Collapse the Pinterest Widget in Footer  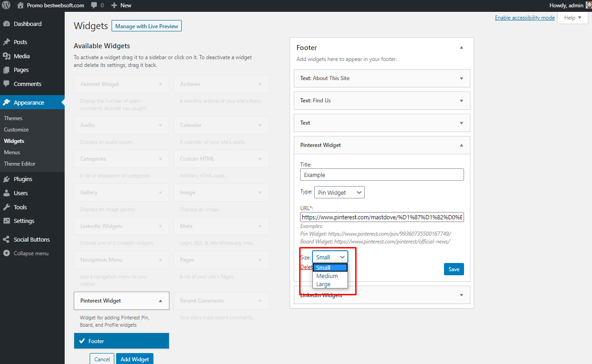[x=461, y=145]
